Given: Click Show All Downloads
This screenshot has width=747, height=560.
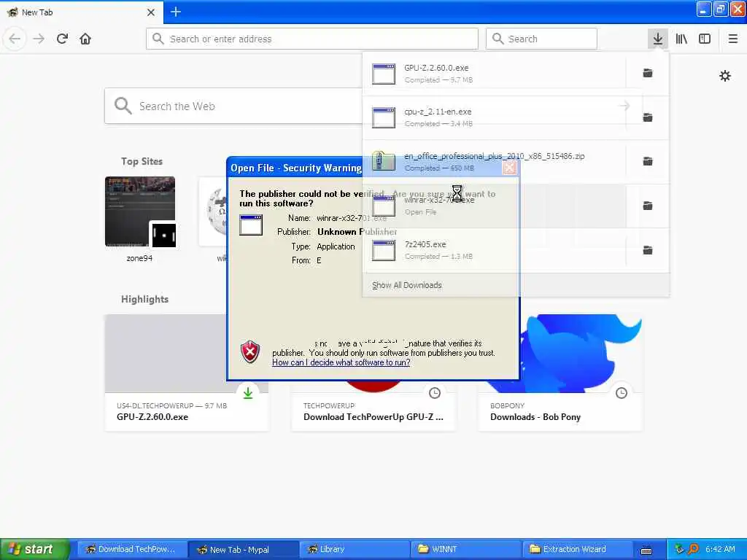Looking at the screenshot, I should (x=407, y=285).
